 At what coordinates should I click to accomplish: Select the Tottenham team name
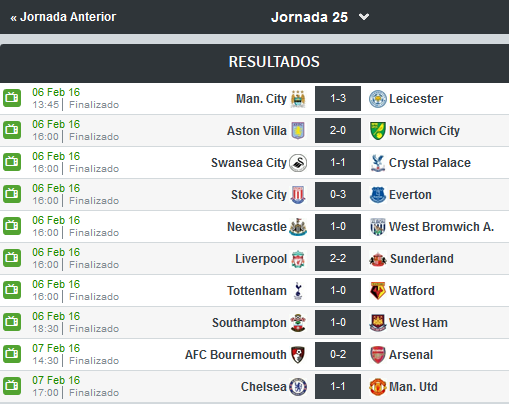pos(257,291)
